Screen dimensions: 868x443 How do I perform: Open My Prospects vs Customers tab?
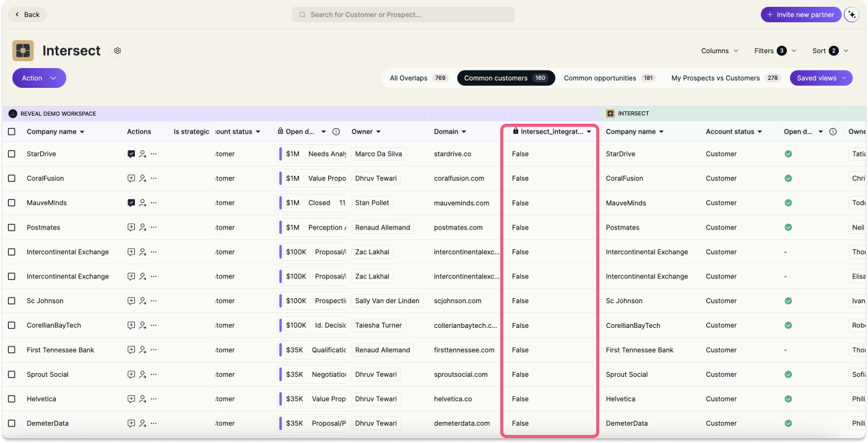click(x=726, y=78)
